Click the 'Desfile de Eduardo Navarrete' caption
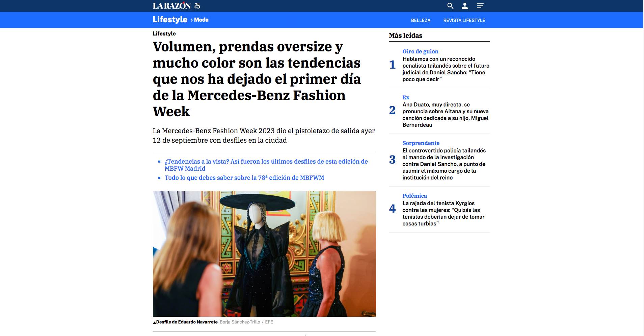This screenshot has height=336, width=644. (x=187, y=322)
